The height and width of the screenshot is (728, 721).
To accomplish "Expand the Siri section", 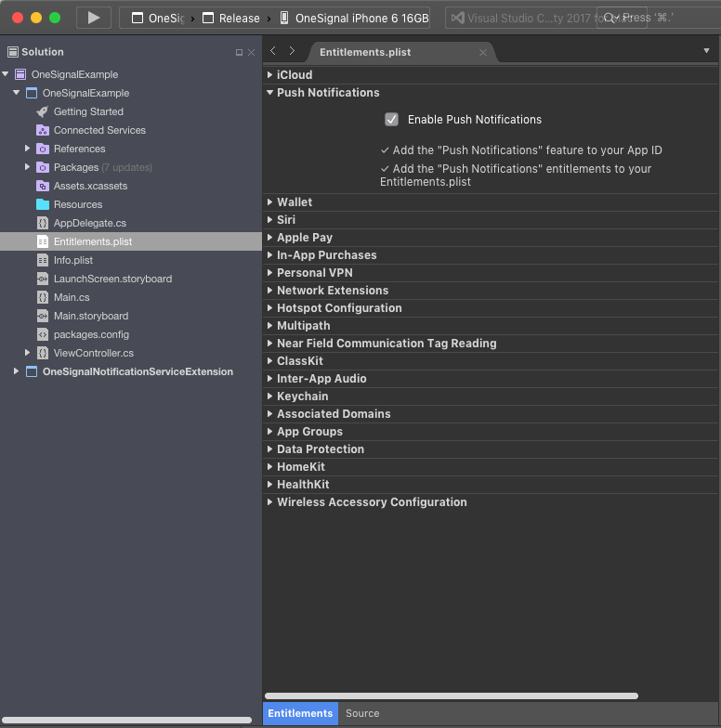I will point(269,219).
